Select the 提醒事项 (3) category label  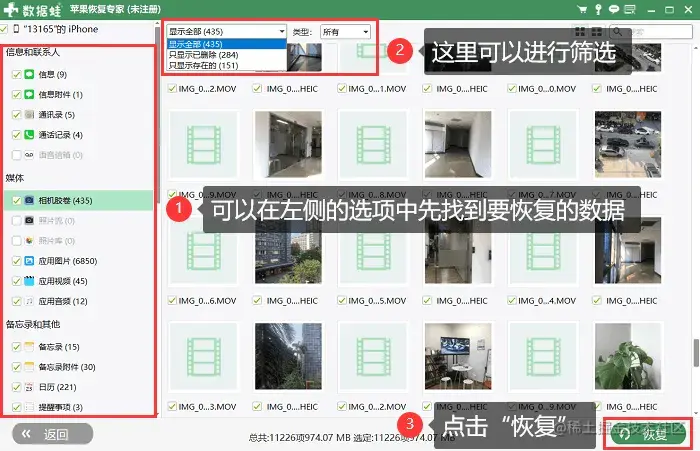coord(60,407)
